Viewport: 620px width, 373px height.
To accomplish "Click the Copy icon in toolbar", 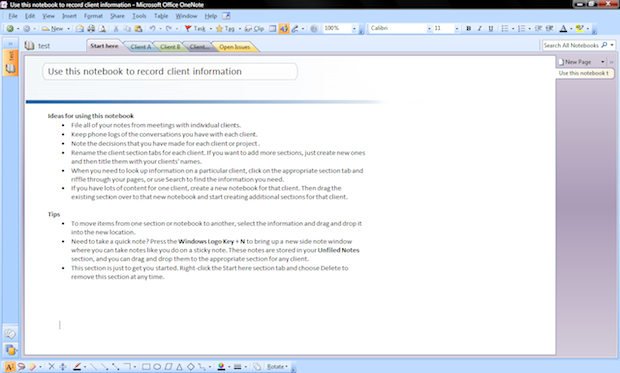I will pyautogui.click(x=127, y=28).
